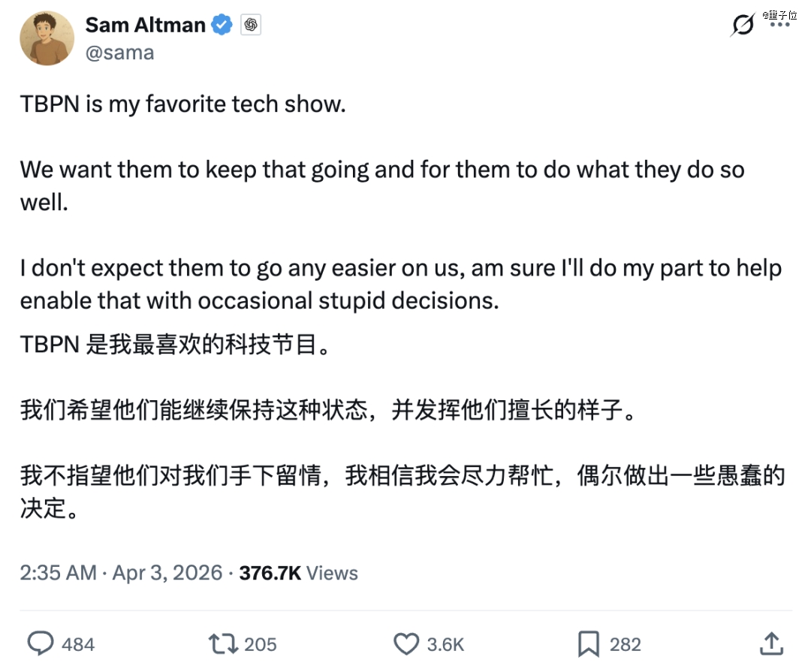
Task: Click the reply speech bubble icon
Action: coord(41,643)
